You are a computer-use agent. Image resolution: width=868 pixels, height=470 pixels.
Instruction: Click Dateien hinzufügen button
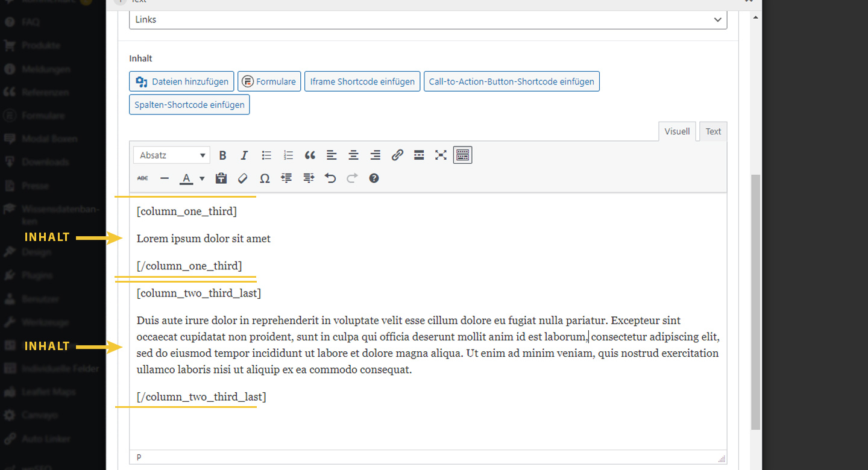coord(181,81)
